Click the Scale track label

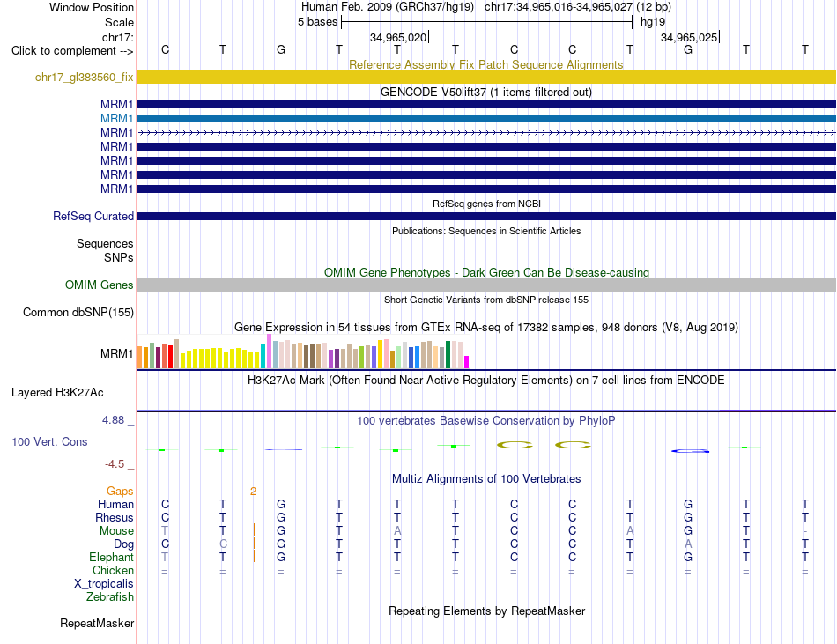click(x=119, y=22)
